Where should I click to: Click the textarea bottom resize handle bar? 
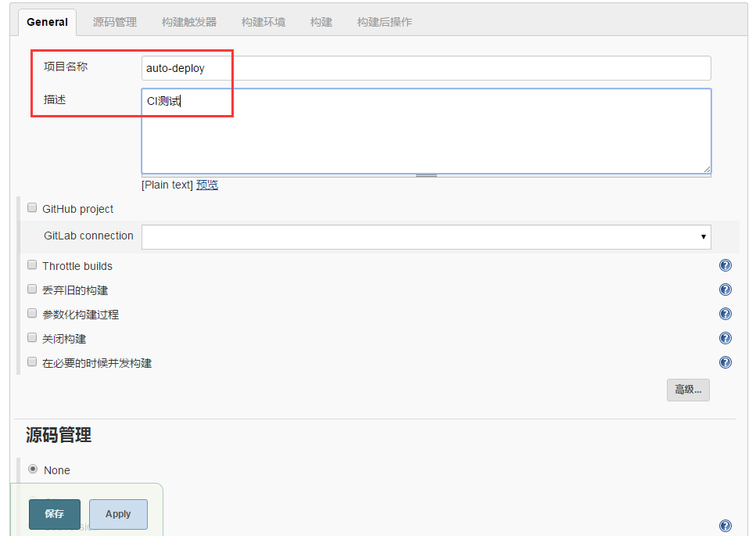click(x=426, y=175)
